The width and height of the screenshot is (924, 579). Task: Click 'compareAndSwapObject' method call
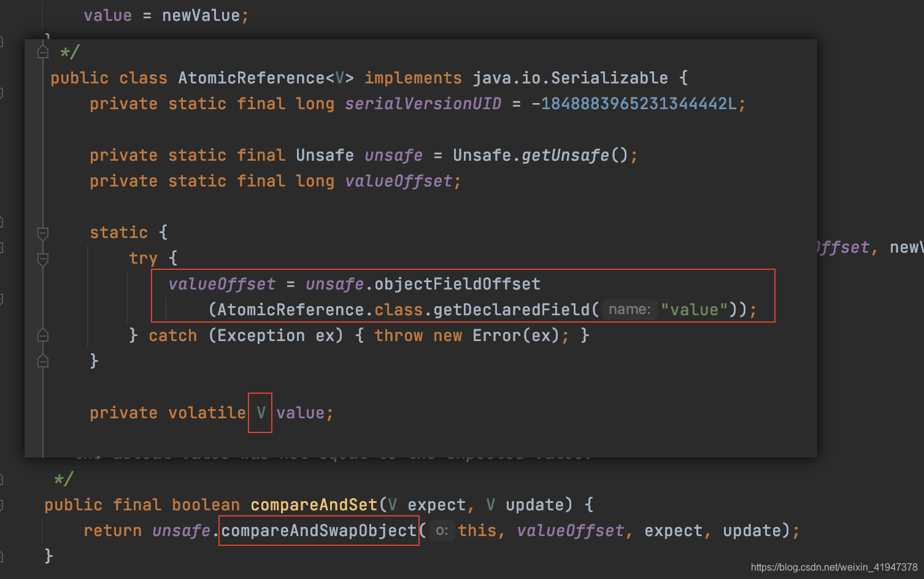coord(319,531)
